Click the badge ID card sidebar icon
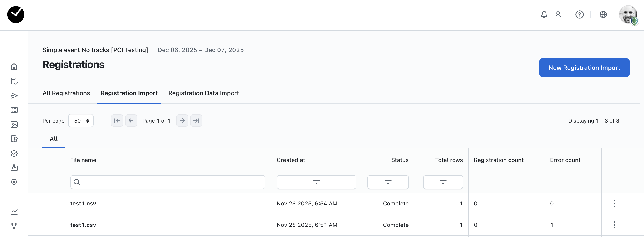Screen dimensions: 644x237 (x=14, y=168)
